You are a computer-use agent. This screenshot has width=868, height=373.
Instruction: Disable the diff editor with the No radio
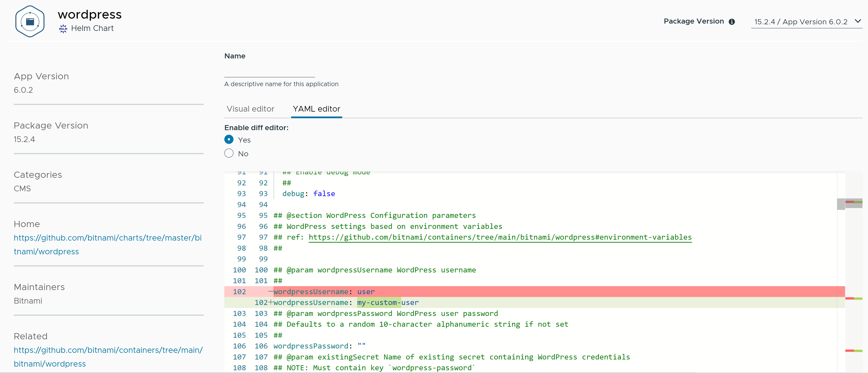pos(229,153)
